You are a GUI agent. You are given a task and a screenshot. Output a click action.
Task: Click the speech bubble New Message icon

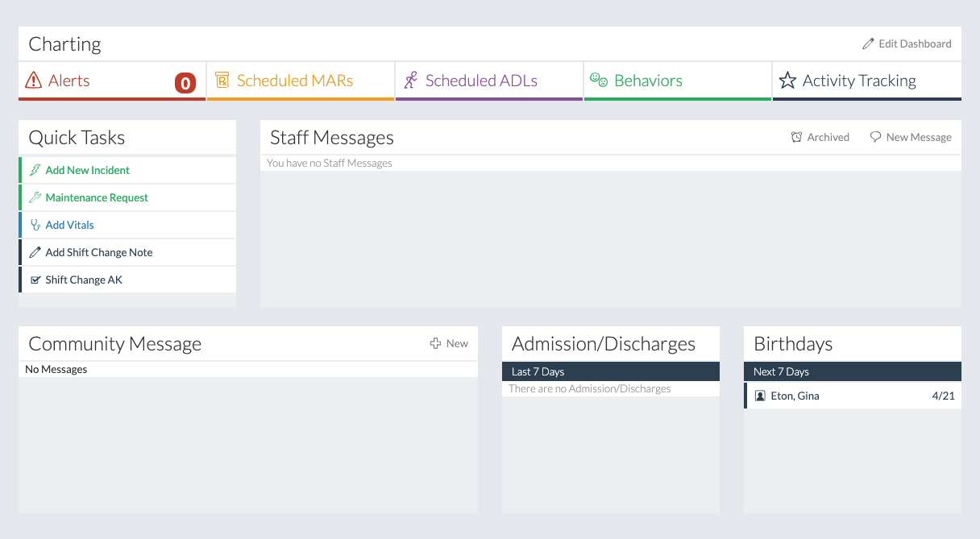click(875, 137)
